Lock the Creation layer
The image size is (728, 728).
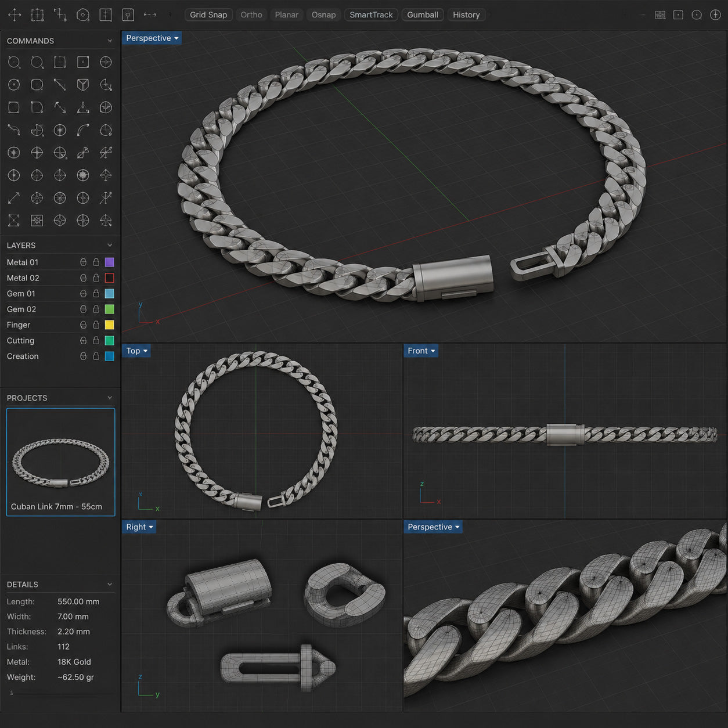tap(96, 356)
